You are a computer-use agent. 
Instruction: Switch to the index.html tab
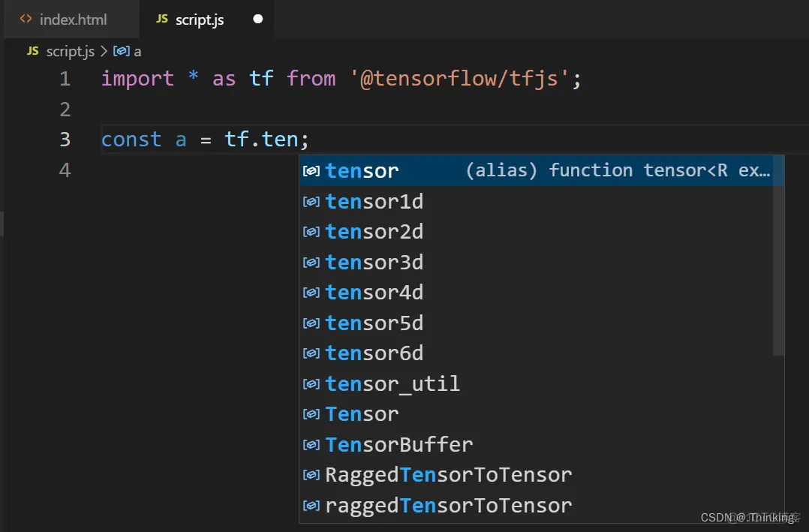pyautogui.click(x=71, y=20)
